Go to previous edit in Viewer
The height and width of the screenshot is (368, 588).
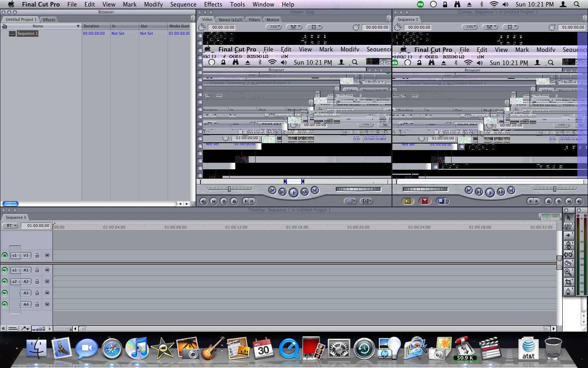(x=272, y=190)
